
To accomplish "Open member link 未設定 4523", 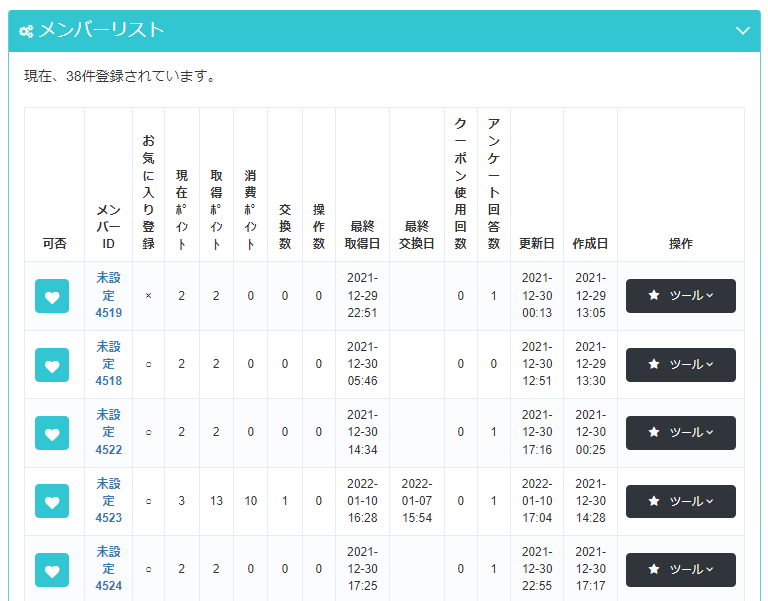I will tap(108, 501).
